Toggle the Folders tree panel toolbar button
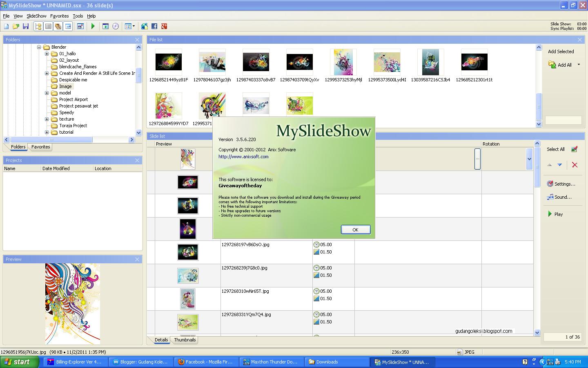Screen dimensions: 588x368 pyautogui.click(x=38, y=26)
